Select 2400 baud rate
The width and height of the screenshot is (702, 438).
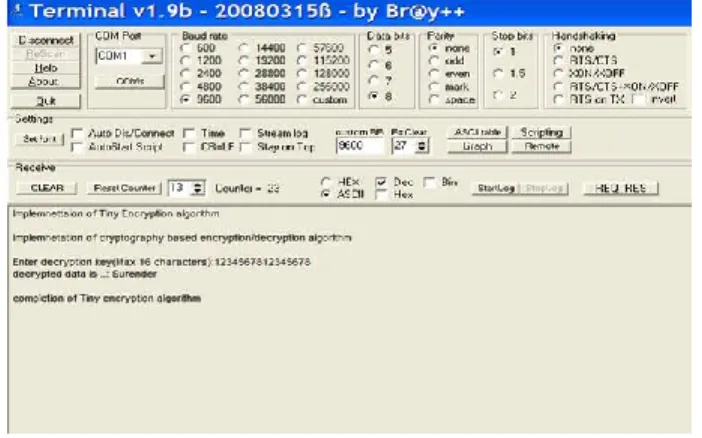[185, 73]
